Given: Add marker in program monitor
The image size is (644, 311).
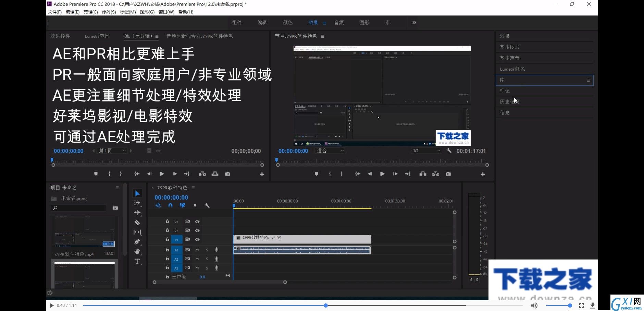Looking at the screenshot, I should (317, 174).
